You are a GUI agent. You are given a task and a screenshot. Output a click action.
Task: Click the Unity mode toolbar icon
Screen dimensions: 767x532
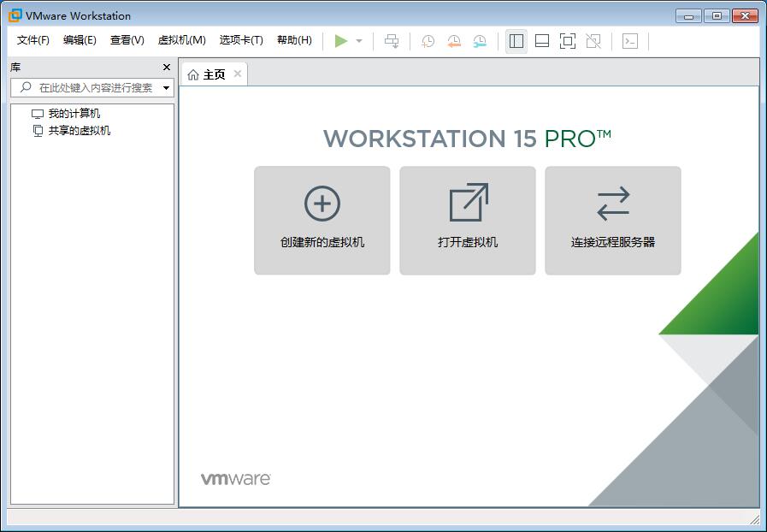pos(593,41)
